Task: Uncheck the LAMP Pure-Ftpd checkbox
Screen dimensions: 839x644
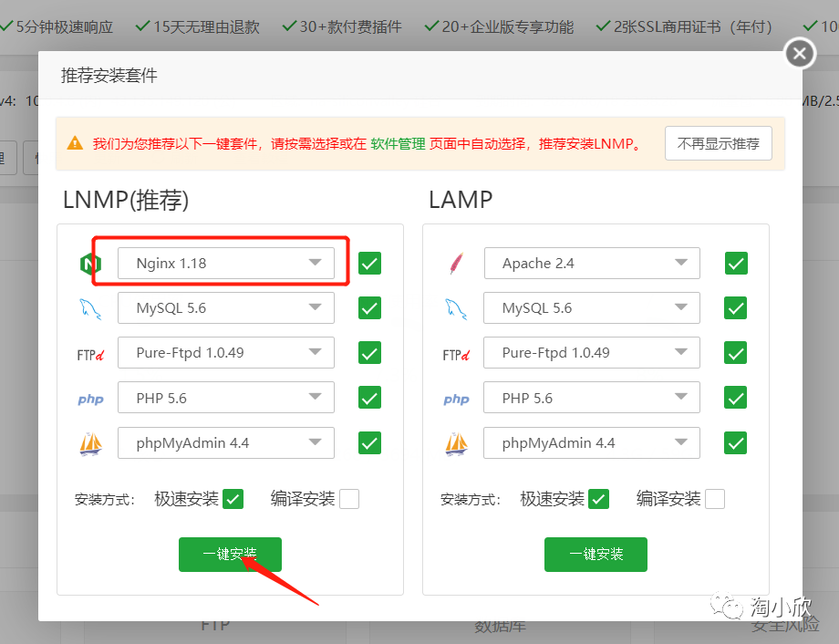Action: (x=736, y=353)
